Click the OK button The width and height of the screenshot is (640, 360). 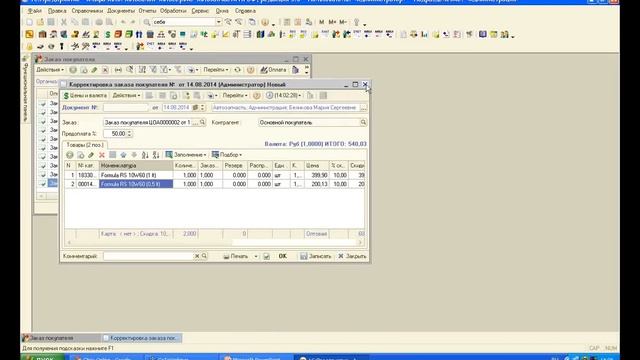click(282, 256)
